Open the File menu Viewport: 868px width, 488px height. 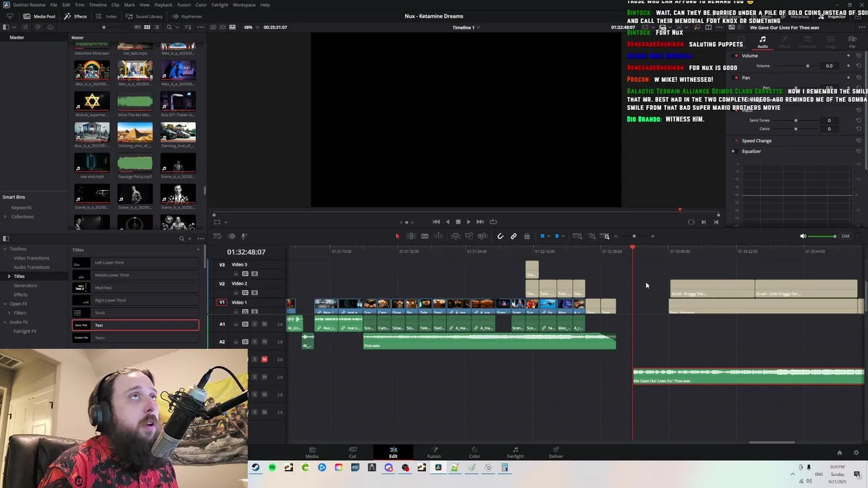point(54,5)
